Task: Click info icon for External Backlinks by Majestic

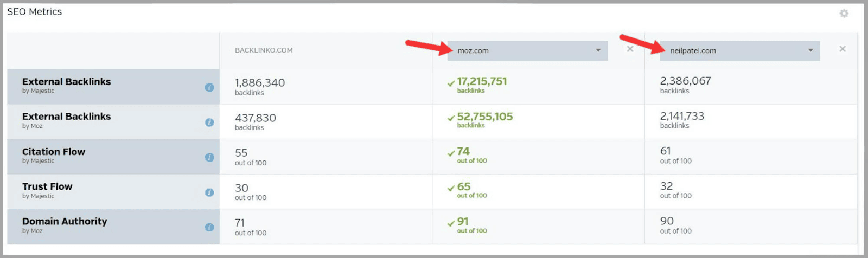Action: point(209,87)
